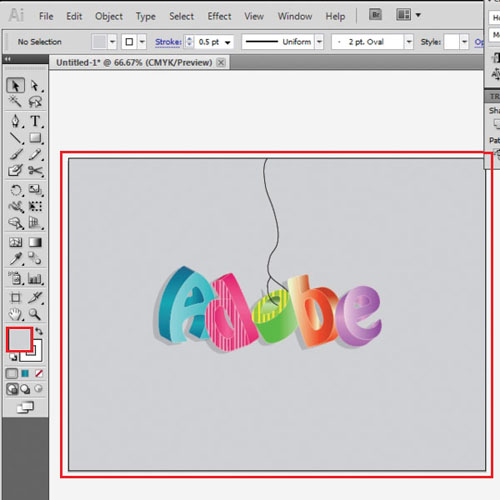Open 2 pt. Oval brush dropdown
The height and width of the screenshot is (500, 500).
[x=409, y=42]
